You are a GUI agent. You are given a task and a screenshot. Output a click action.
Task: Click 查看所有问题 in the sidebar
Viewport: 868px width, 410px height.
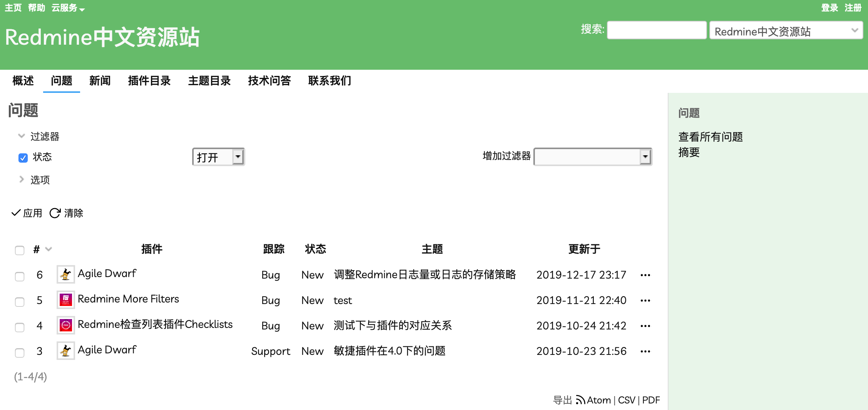[x=710, y=137]
